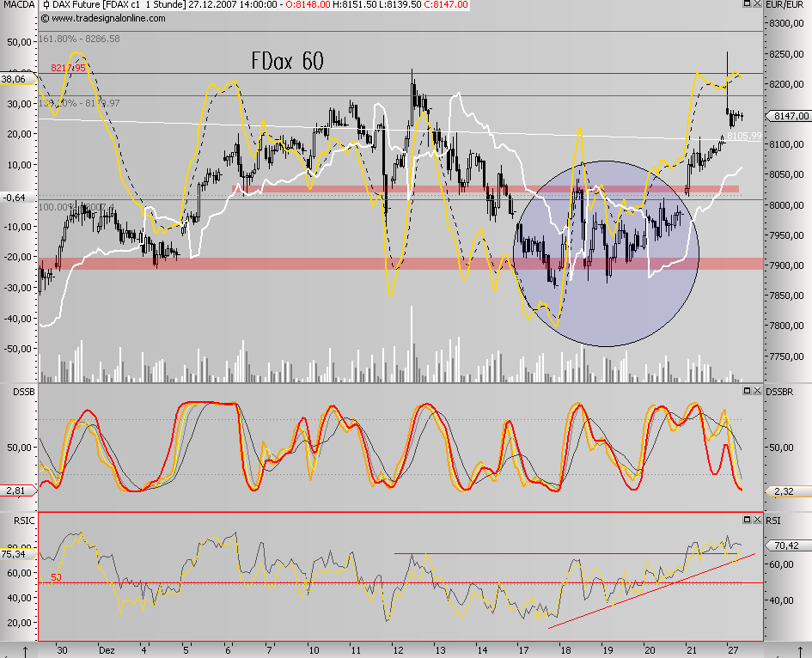Click the 7750,00 price axis label

tap(786, 356)
